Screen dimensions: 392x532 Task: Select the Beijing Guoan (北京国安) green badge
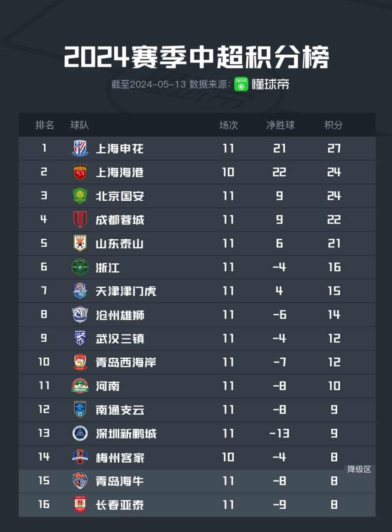(80, 196)
